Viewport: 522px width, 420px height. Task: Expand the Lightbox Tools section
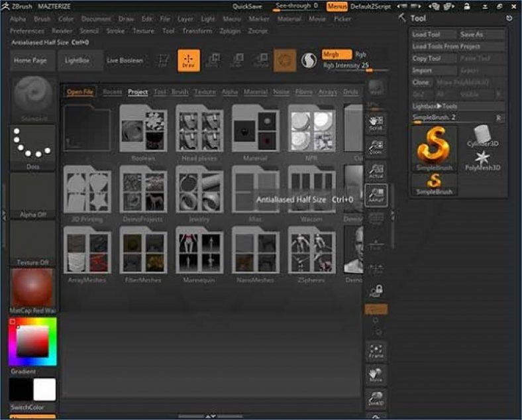(x=435, y=106)
